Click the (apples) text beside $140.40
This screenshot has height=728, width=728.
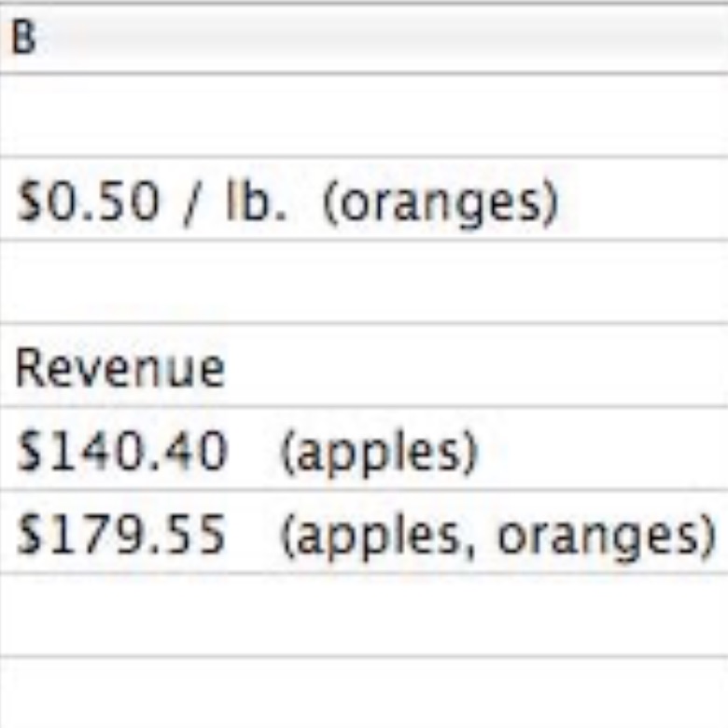[x=379, y=454]
